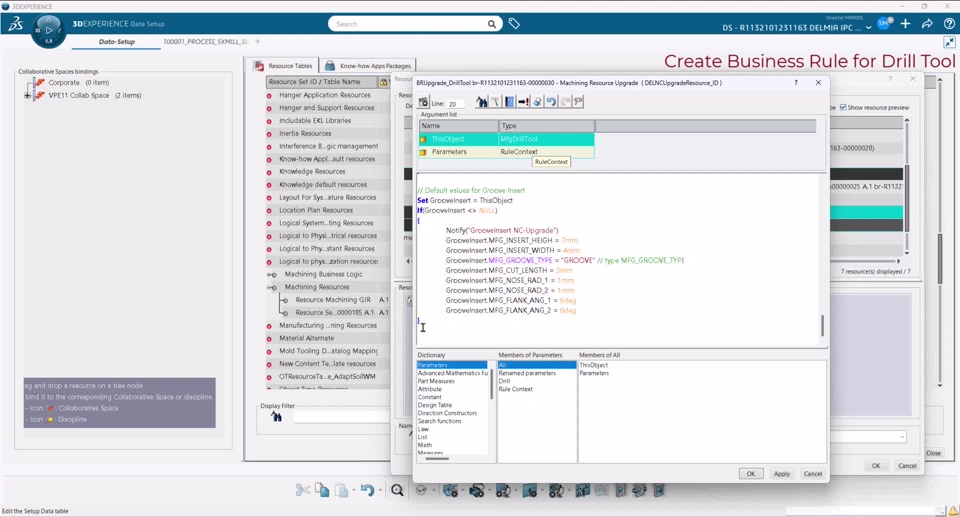Click the paste icon in bottom toolbar
The image size is (960, 517).
(341, 490)
